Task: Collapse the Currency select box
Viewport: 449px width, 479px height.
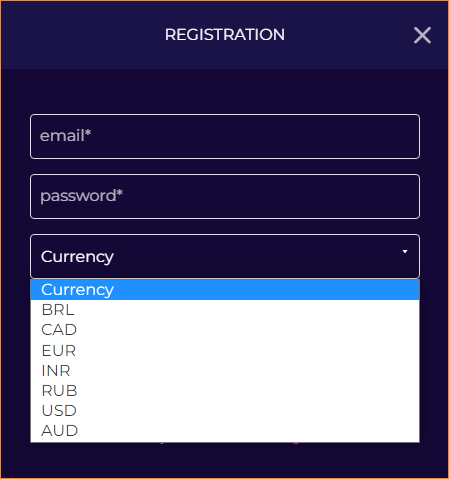Action: tap(225, 256)
